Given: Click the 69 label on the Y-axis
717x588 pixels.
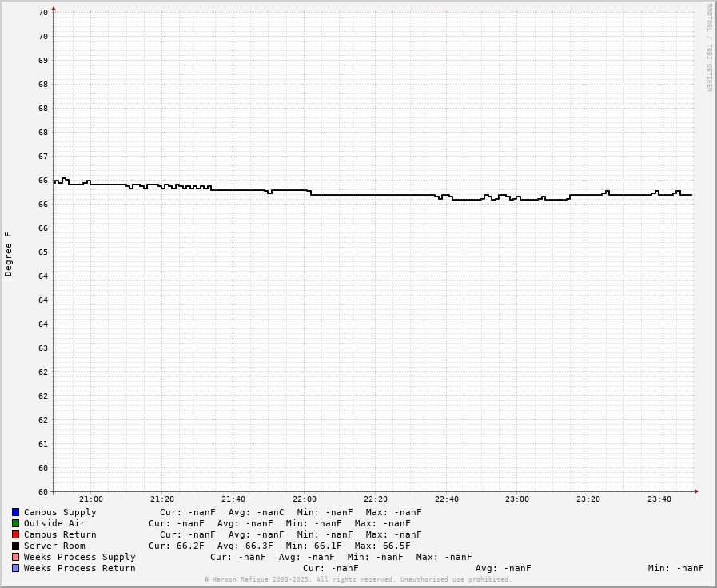Looking at the screenshot, I should coord(43,60).
